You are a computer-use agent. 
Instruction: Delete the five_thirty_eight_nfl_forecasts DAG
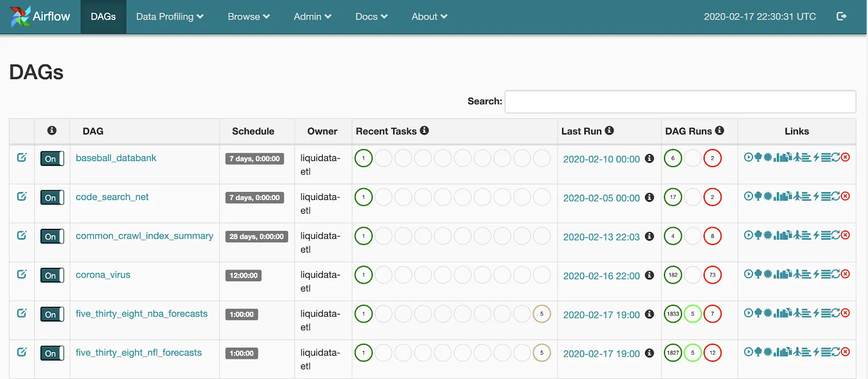[x=845, y=352]
